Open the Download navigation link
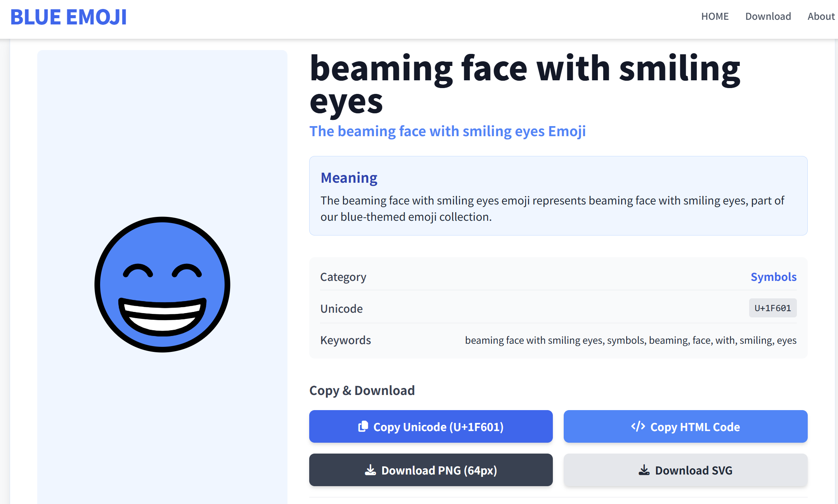 [x=768, y=16]
